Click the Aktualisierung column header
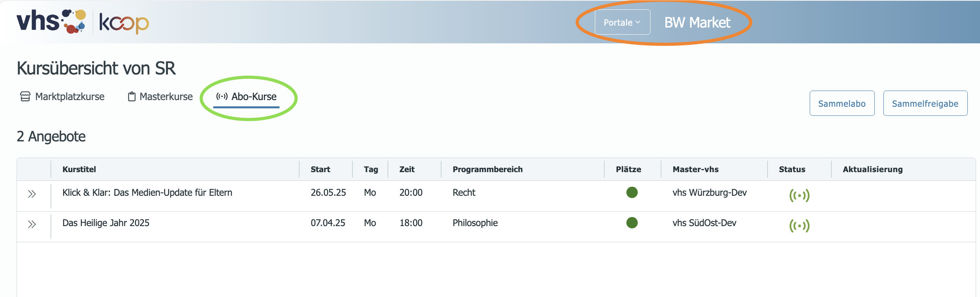The height and width of the screenshot is (297, 980). 873,169
